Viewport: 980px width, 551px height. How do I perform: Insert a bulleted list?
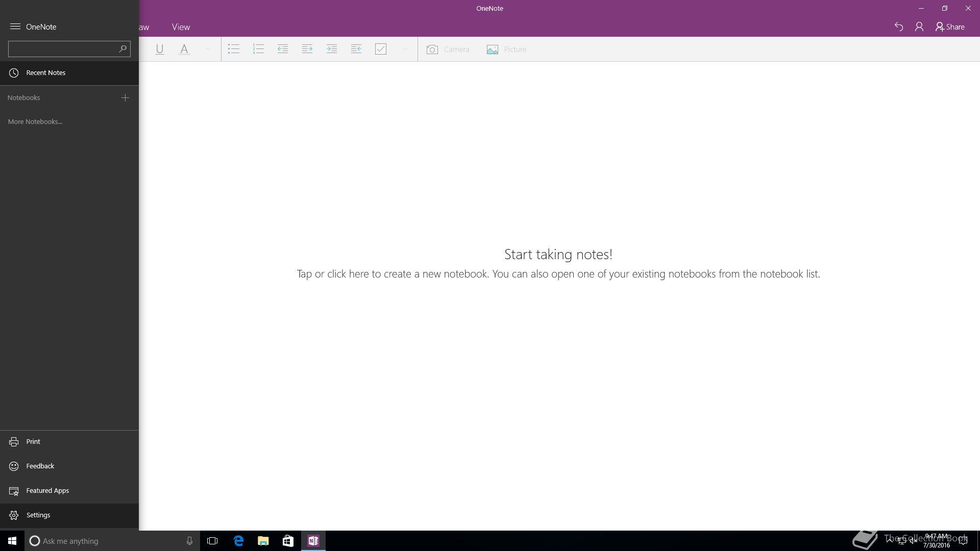234,49
